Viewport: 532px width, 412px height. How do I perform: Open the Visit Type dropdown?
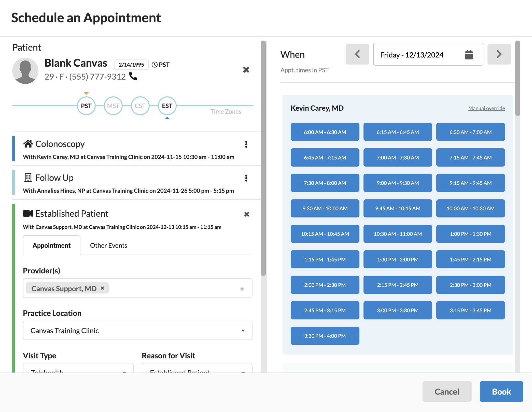78,369
